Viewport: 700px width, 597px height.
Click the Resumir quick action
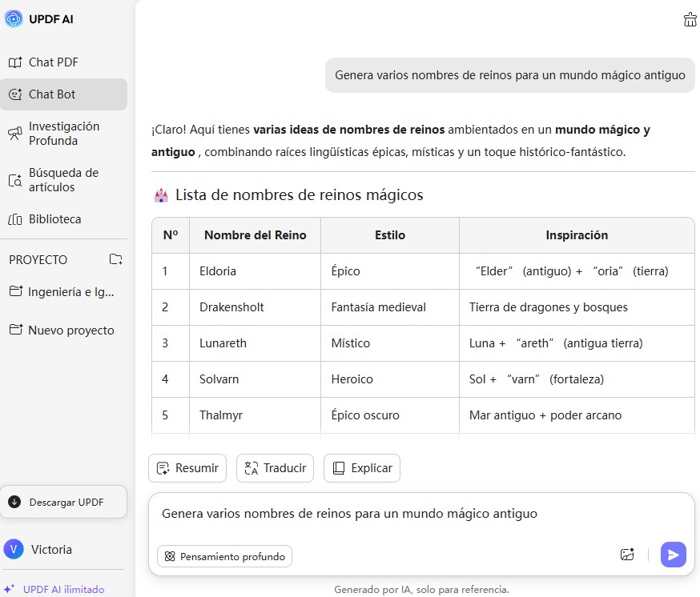point(187,468)
